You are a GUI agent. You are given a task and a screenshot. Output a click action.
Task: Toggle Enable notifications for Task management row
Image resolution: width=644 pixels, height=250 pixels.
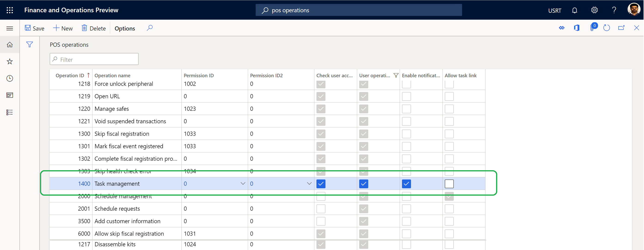[x=406, y=183]
